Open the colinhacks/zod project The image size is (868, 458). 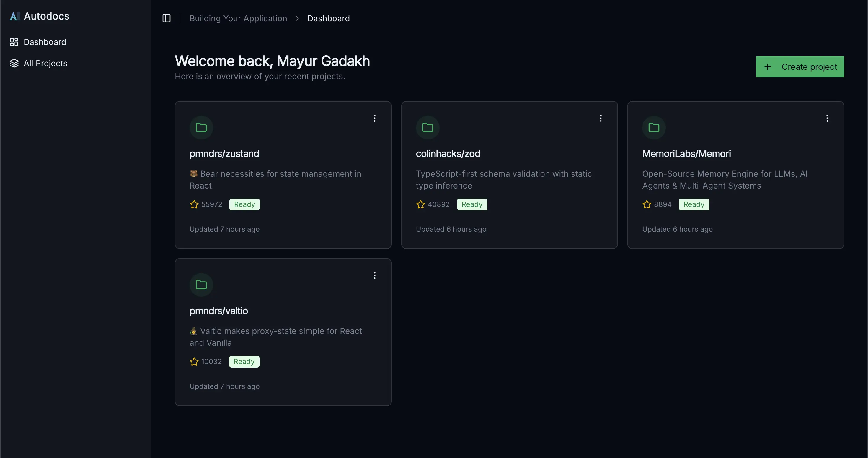click(448, 153)
